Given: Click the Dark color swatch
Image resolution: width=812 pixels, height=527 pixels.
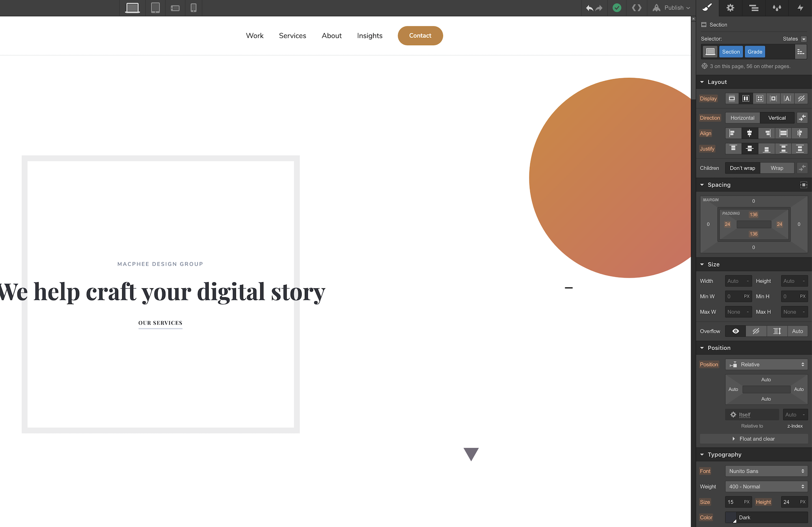Looking at the screenshot, I should [731, 518].
